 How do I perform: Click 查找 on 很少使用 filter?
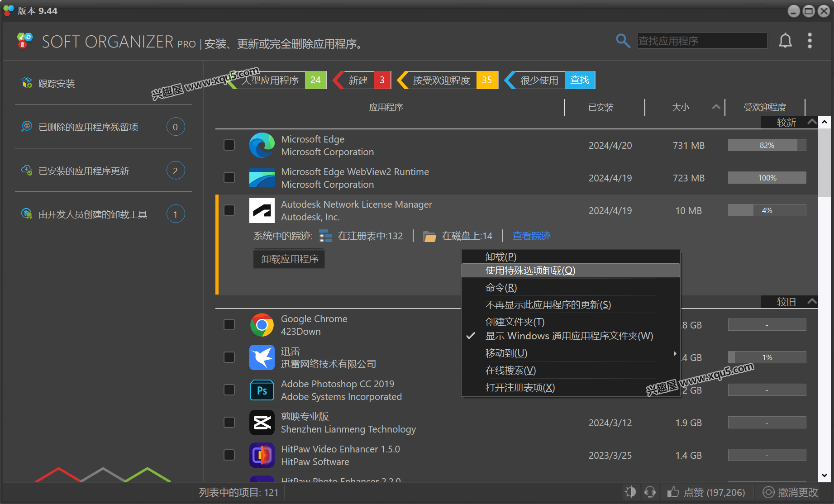tap(580, 80)
